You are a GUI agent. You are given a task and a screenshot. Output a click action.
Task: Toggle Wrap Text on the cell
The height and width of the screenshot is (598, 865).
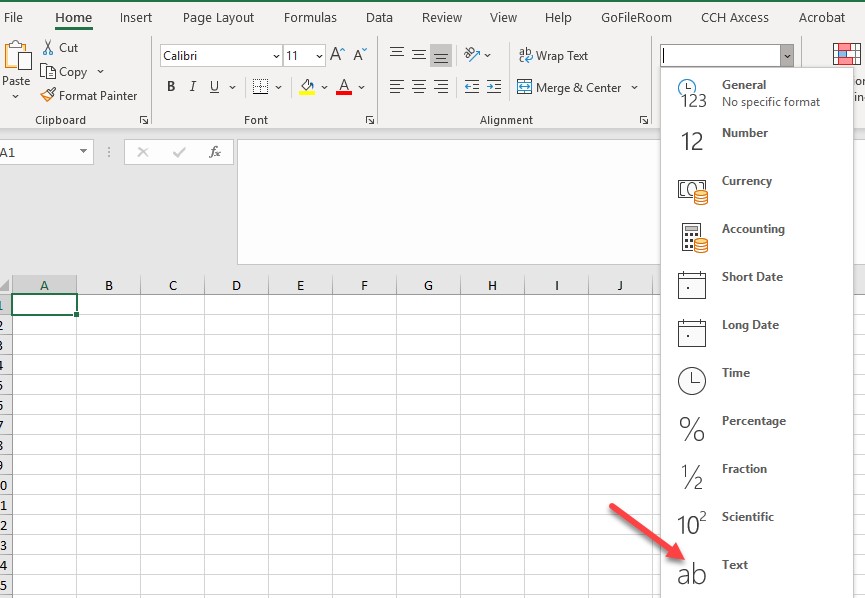pyautogui.click(x=553, y=56)
